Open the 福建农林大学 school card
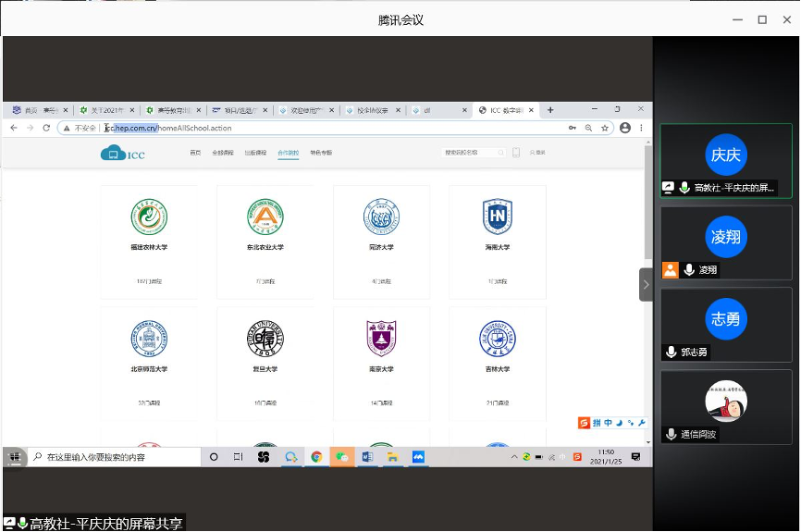Viewport: 801px width, 532px height. pos(149,235)
